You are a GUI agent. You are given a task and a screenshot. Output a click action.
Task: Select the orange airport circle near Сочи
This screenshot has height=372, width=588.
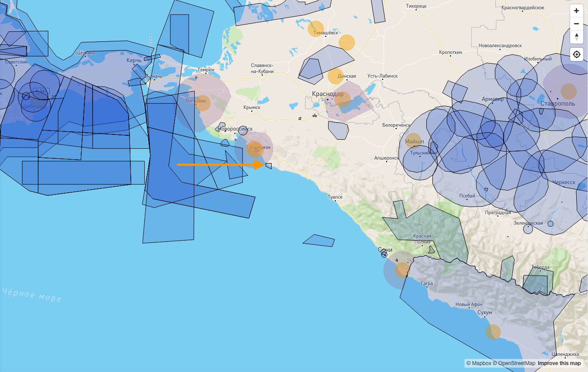[x=402, y=270]
